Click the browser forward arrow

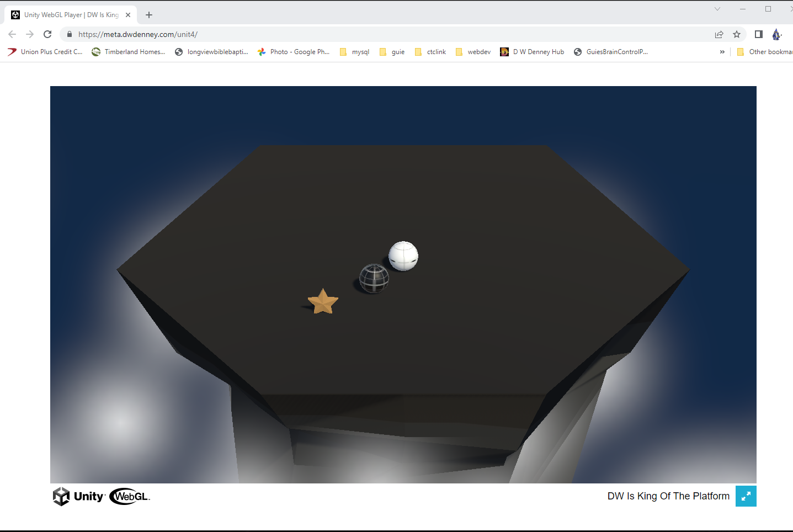30,34
